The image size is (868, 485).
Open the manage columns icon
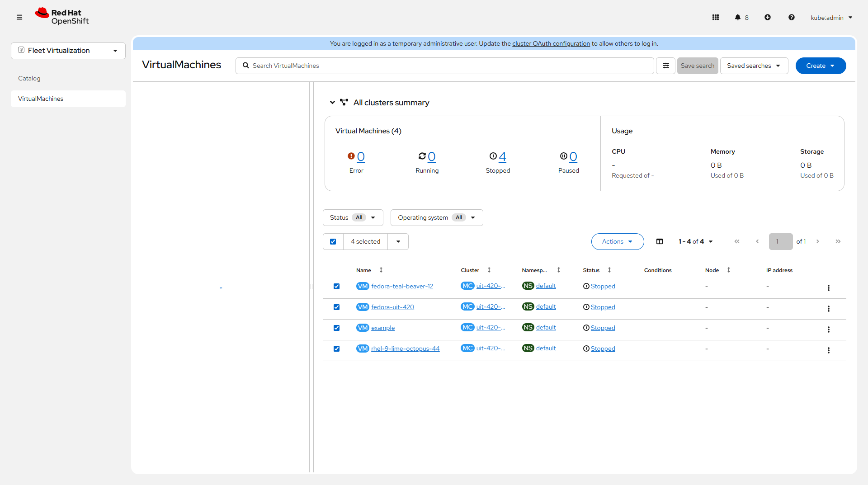660,241
